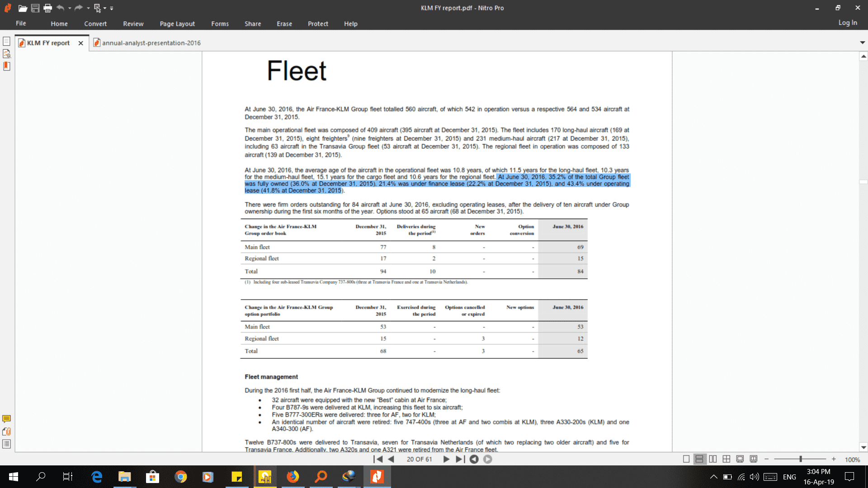868x488 pixels.
Task: Toggle the dual-monitor reading view icon
Action: (754, 459)
